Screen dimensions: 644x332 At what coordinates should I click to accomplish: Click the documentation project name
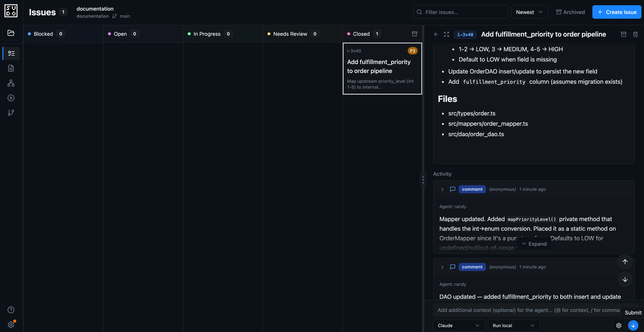pos(95,9)
